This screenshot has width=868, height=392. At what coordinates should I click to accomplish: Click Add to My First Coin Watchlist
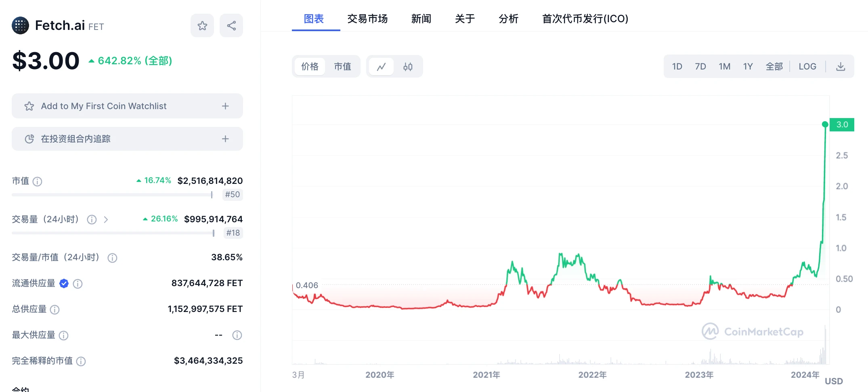[103, 106]
